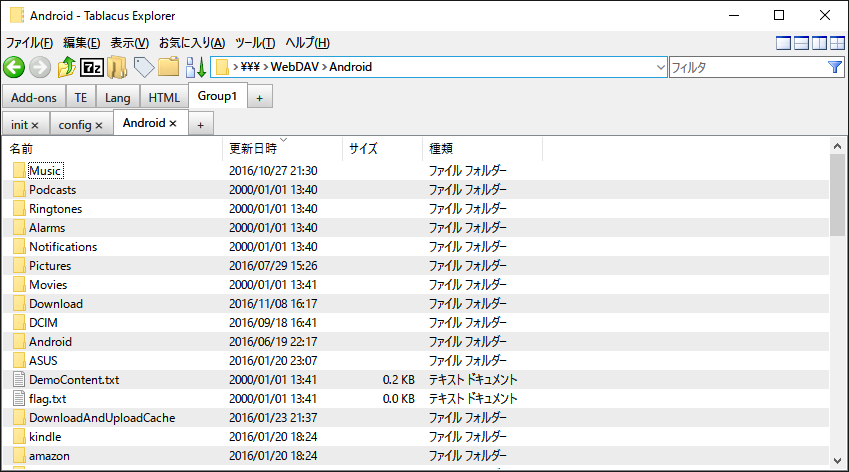Click ¥¥¥ in the address breadcrumb
This screenshot has width=849, height=472.
coord(250,67)
